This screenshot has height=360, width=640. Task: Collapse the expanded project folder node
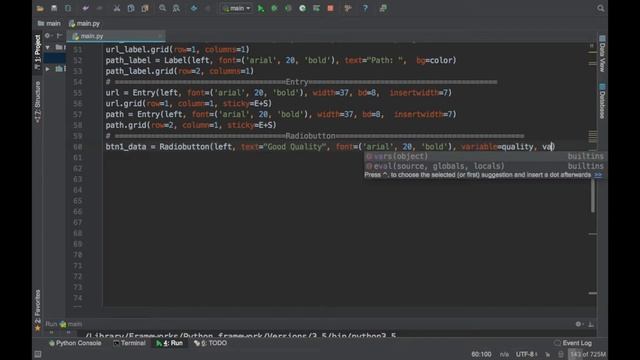pos(48,47)
